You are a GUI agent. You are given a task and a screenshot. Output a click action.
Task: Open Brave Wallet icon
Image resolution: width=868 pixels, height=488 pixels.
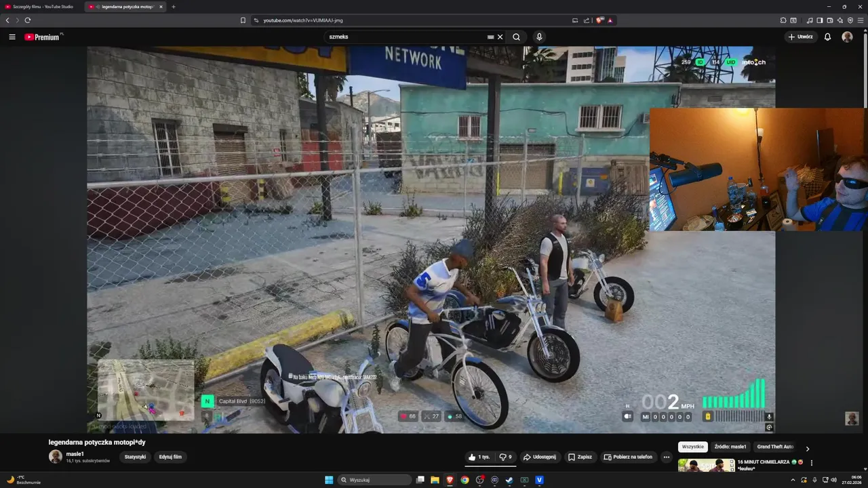[830, 20]
